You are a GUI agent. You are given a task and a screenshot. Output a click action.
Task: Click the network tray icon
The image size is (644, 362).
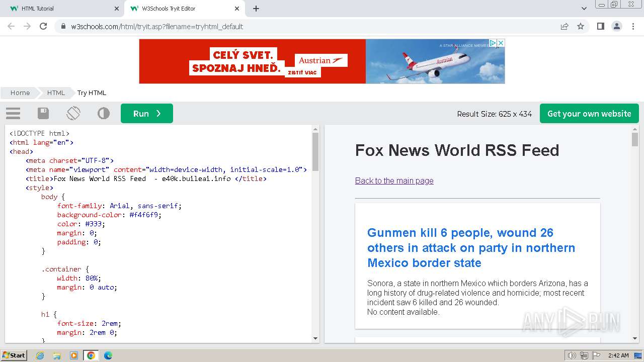coord(584,355)
